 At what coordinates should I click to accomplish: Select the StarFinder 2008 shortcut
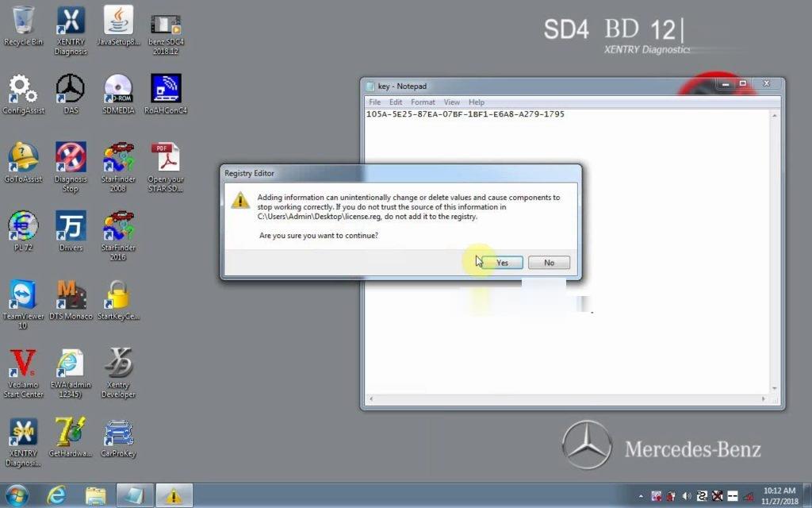coord(118,167)
